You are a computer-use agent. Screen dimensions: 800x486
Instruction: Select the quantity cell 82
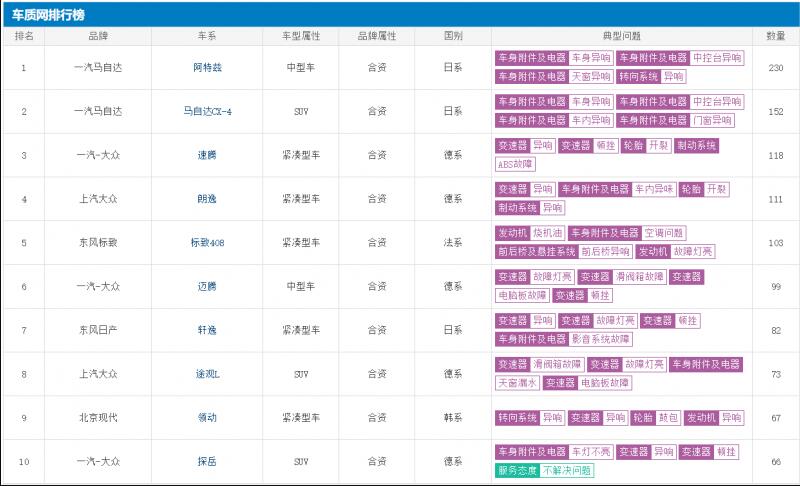pyautogui.click(x=776, y=330)
